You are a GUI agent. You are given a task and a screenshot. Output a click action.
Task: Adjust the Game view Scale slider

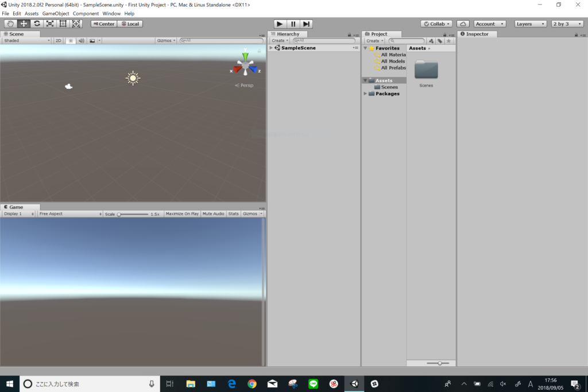pos(119,214)
